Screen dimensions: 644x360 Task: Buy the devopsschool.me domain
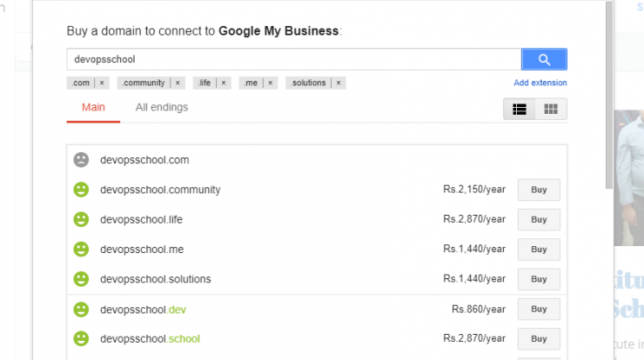click(x=539, y=250)
